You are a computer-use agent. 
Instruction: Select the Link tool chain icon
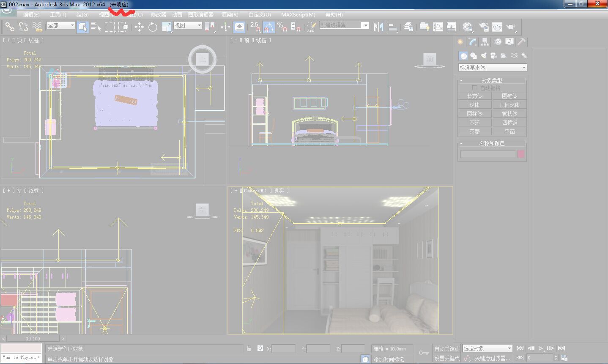click(10, 27)
